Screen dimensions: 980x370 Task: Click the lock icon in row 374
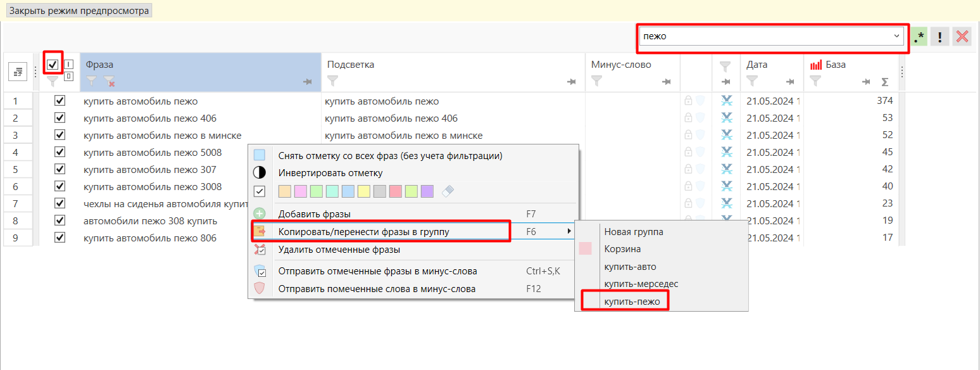pyautogui.click(x=688, y=101)
